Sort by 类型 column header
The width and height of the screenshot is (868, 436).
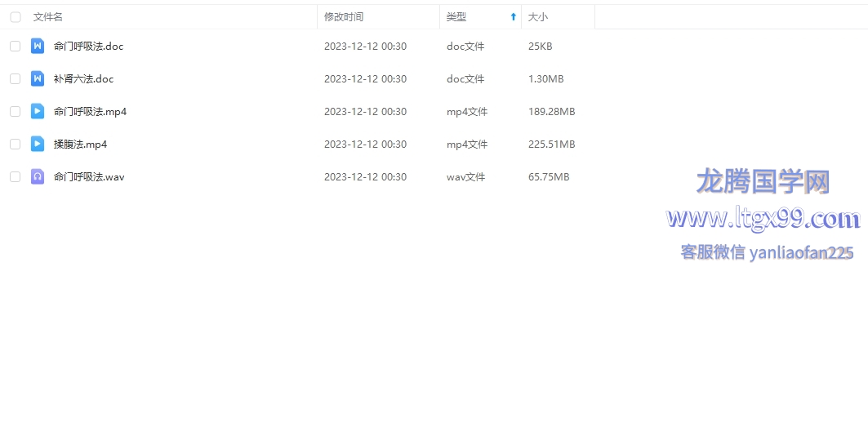click(x=456, y=17)
